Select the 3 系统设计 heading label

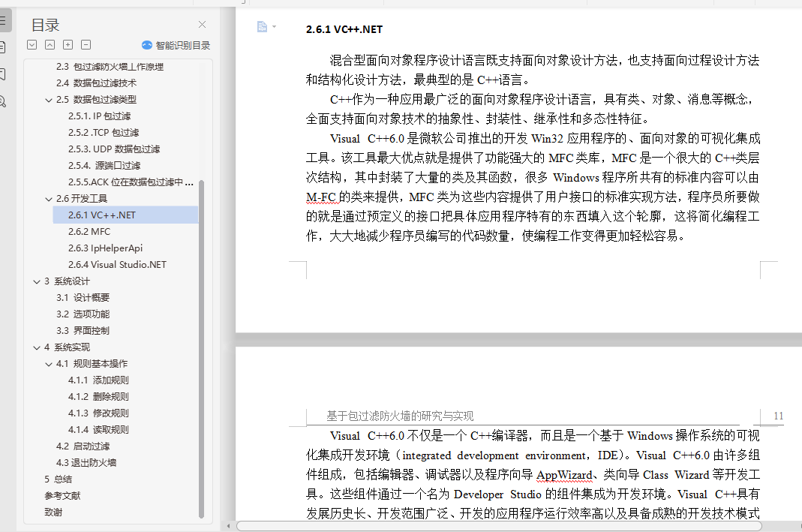pyautogui.click(x=67, y=281)
